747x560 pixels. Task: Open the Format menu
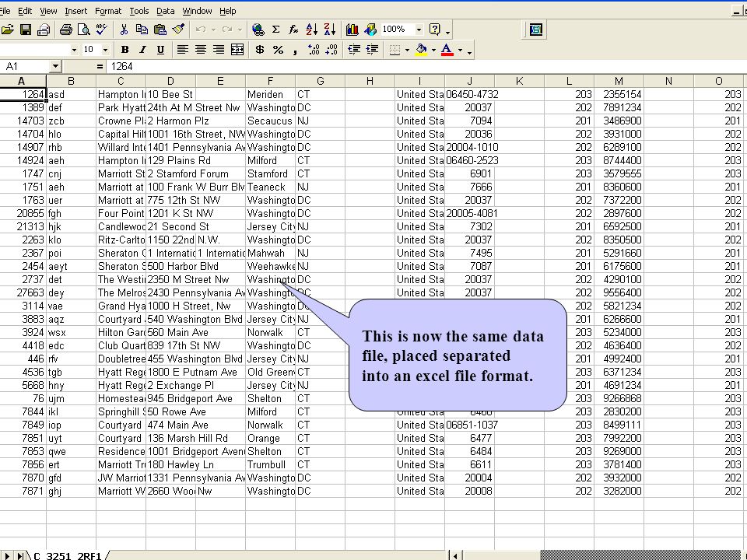click(108, 10)
